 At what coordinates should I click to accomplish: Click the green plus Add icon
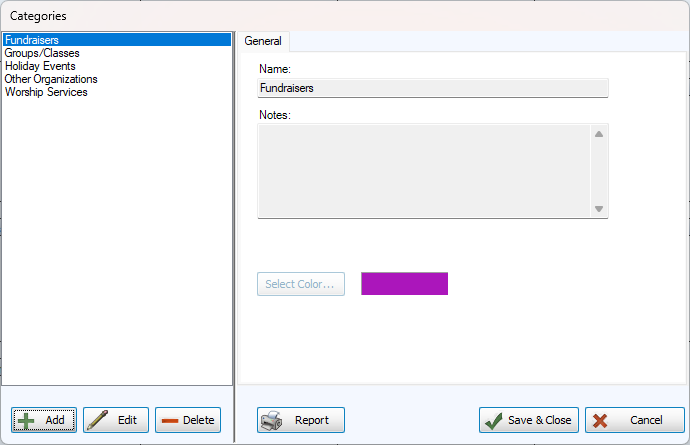[27, 420]
